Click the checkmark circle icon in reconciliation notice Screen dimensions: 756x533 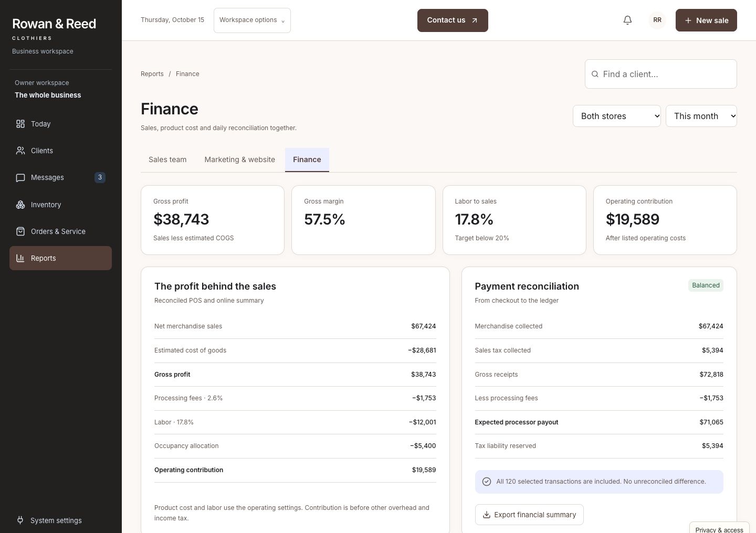(x=487, y=482)
